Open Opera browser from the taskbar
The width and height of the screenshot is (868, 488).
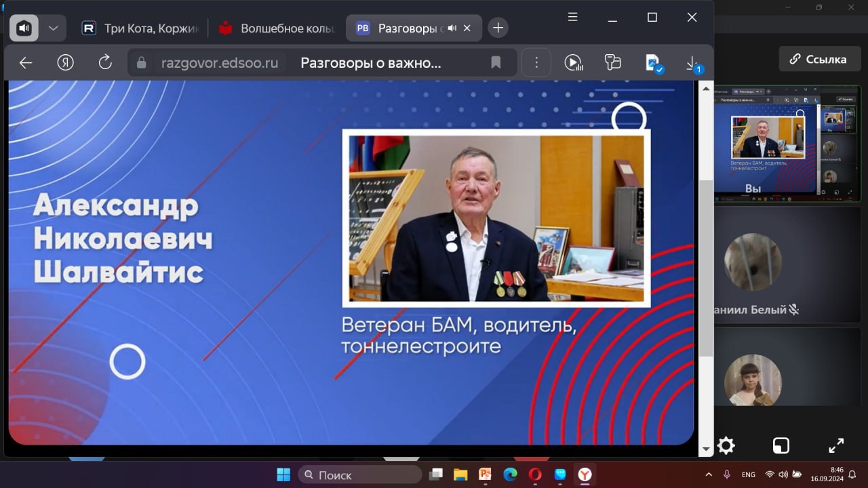(x=535, y=474)
